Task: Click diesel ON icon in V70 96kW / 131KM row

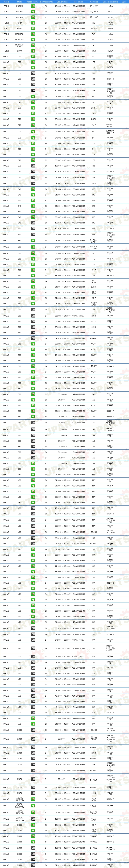Action: [33, 640]
